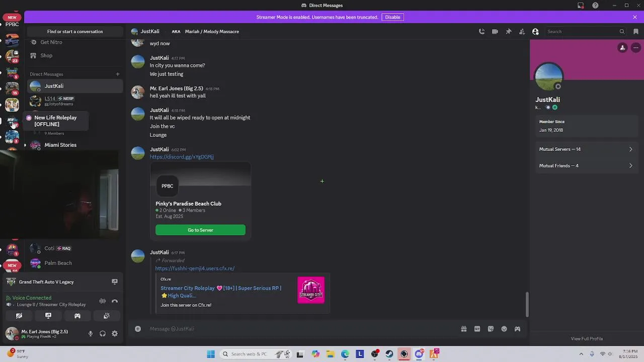
Task: Mute the microphone
Action: (x=91, y=334)
